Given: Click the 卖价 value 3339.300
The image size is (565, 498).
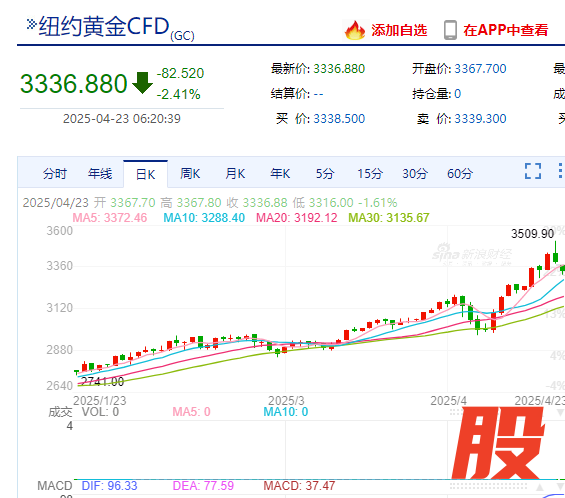Looking at the screenshot, I should [x=480, y=119].
